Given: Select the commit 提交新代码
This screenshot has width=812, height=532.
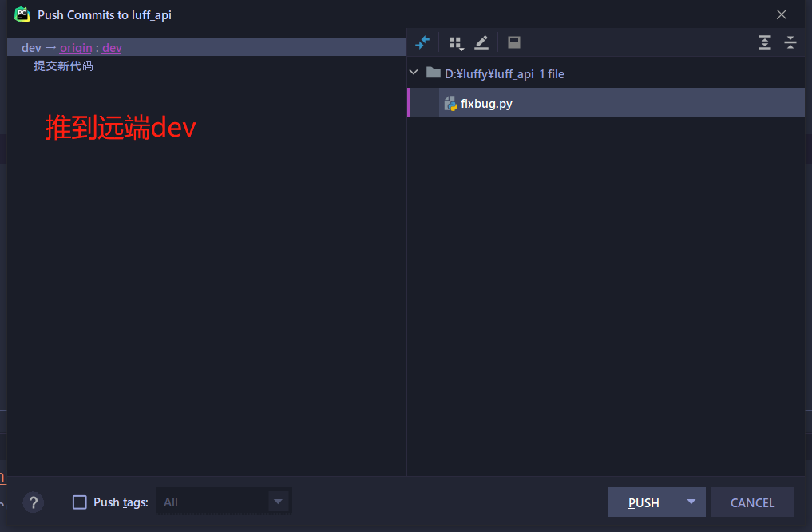Looking at the screenshot, I should tap(63, 66).
